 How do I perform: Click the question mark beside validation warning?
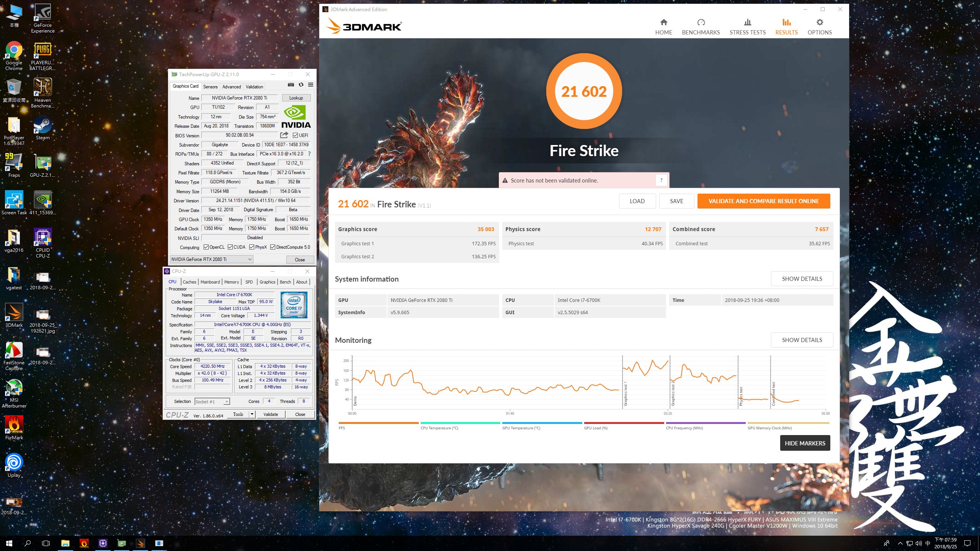(x=661, y=180)
